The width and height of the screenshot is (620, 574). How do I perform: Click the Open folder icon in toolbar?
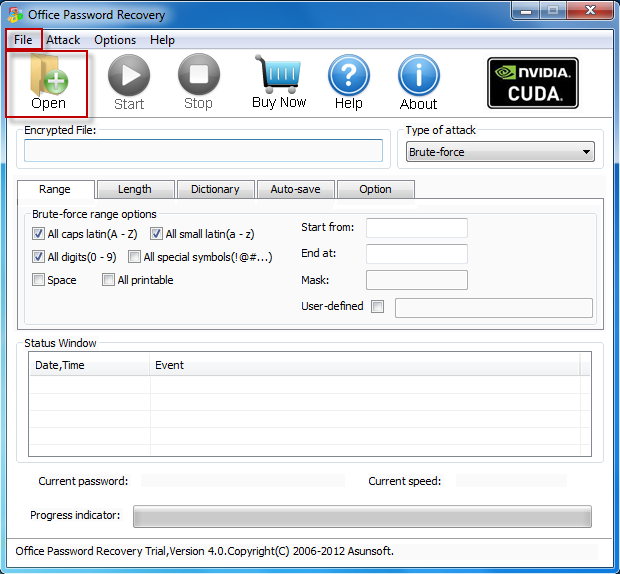(x=49, y=75)
